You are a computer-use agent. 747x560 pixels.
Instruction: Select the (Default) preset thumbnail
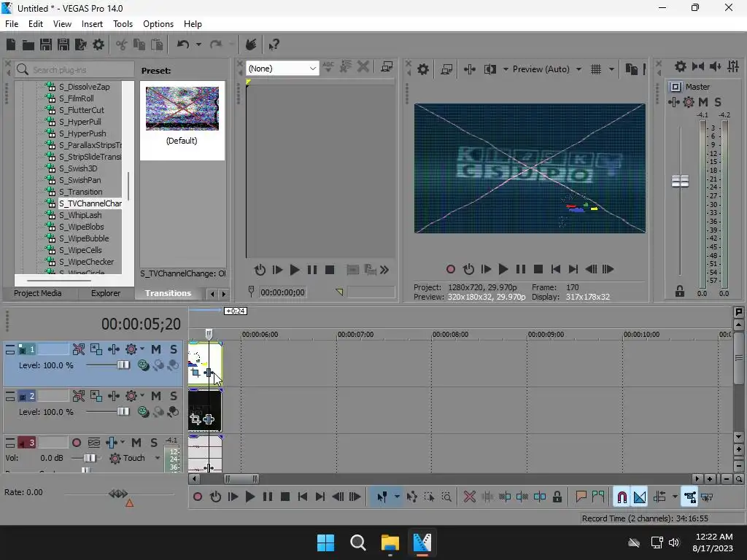(x=182, y=109)
